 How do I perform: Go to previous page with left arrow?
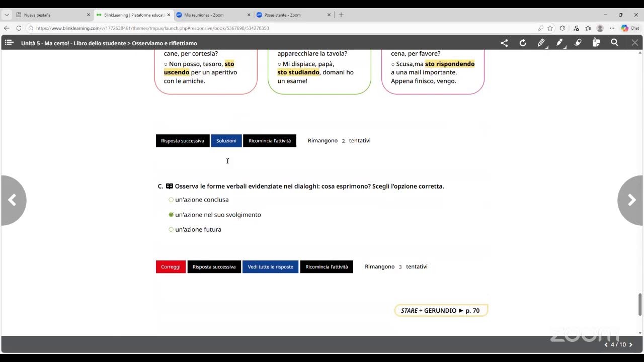point(13,200)
